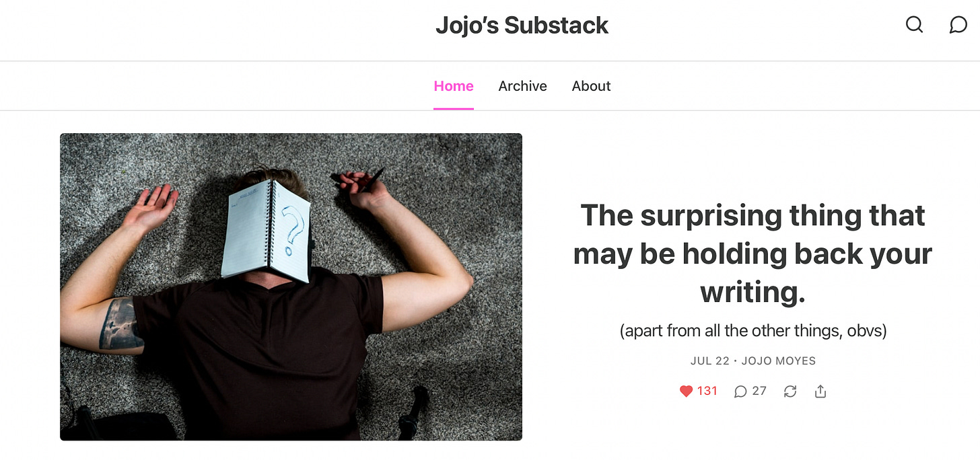This screenshot has height=460, width=980.
Task: Select the Home tab
Action: click(x=454, y=86)
